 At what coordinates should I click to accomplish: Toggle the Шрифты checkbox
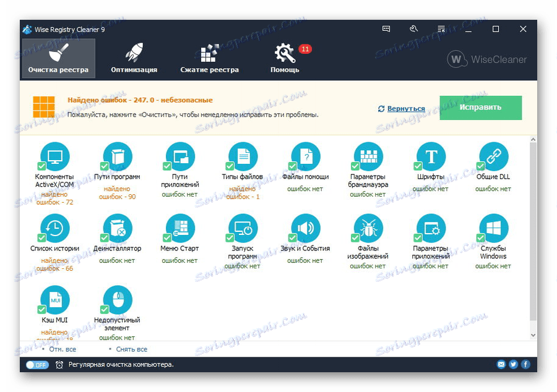[x=418, y=166]
